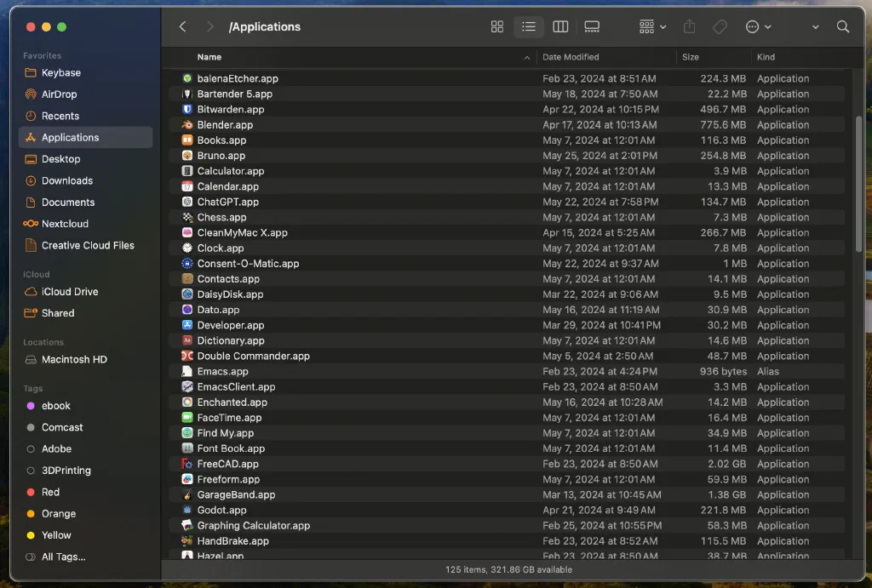Switch to list view in toolbar
The width and height of the screenshot is (872, 588).
[x=528, y=26]
